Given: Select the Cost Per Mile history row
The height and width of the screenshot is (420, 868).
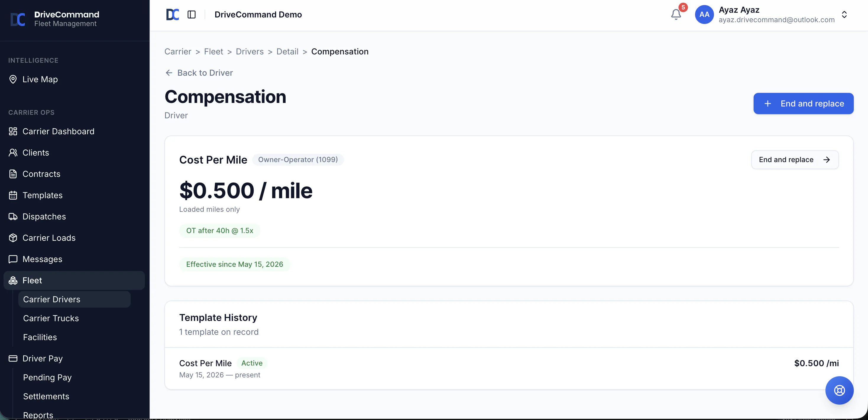Looking at the screenshot, I should pyautogui.click(x=509, y=369).
